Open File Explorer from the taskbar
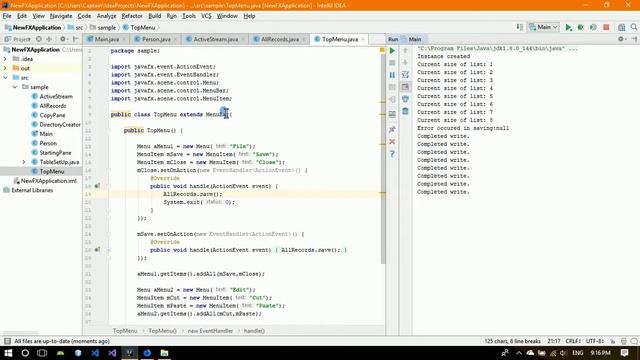Screen dimensions: 640x360 (x=164, y=353)
